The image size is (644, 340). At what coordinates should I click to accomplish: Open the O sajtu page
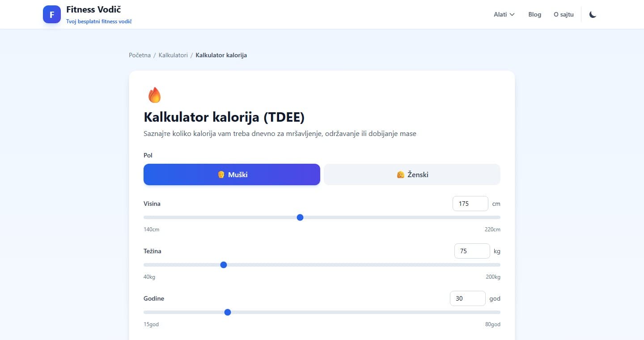[563, 14]
